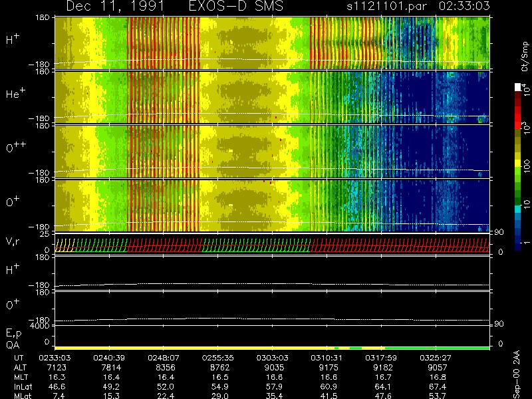Click the UT tick value "0248:07"
532x399 pixels.
tap(164, 358)
